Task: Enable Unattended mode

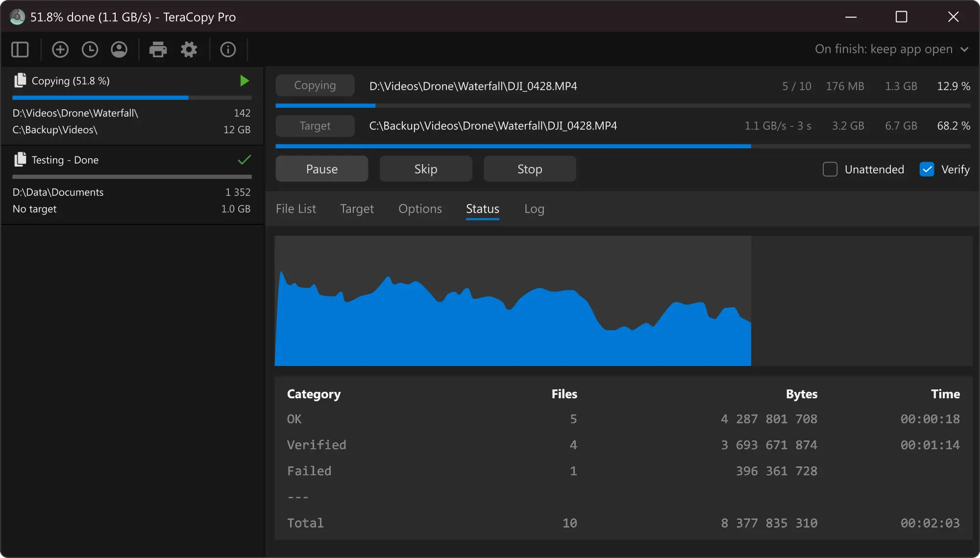Action: (830, 169)
